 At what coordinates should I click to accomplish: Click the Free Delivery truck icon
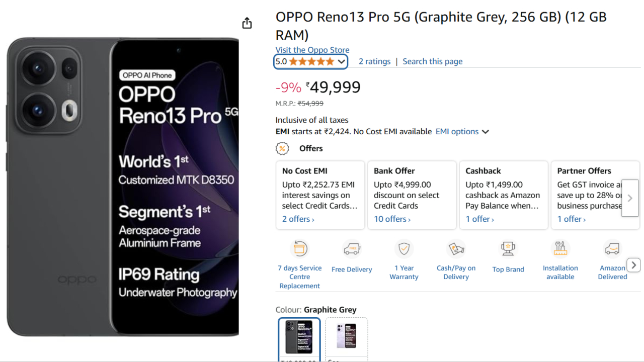pos(352,249)
